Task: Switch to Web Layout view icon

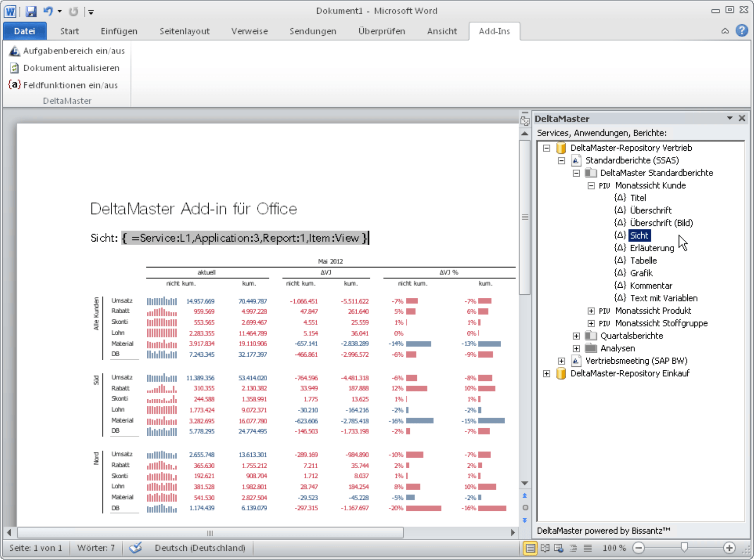Action: [559, 548]
